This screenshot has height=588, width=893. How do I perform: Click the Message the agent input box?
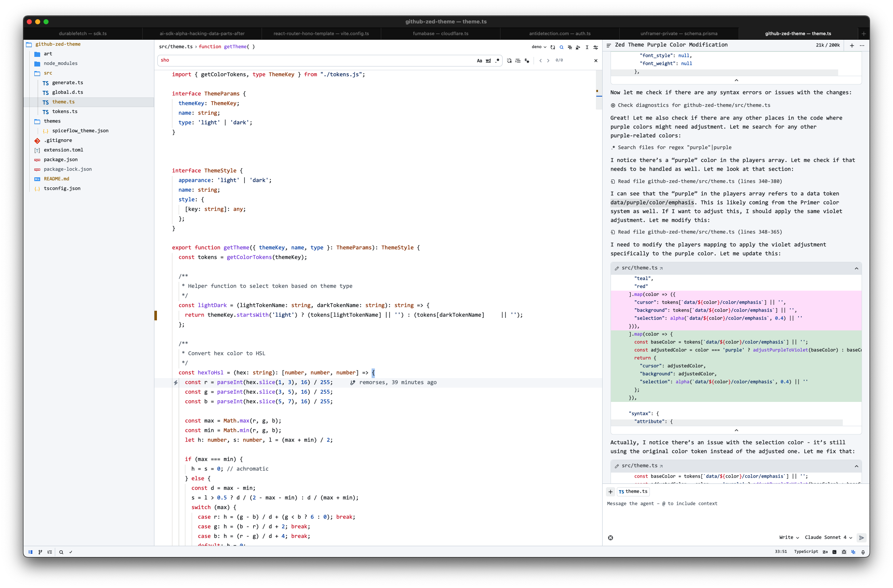pyautogui.click(x=736, y=514)
